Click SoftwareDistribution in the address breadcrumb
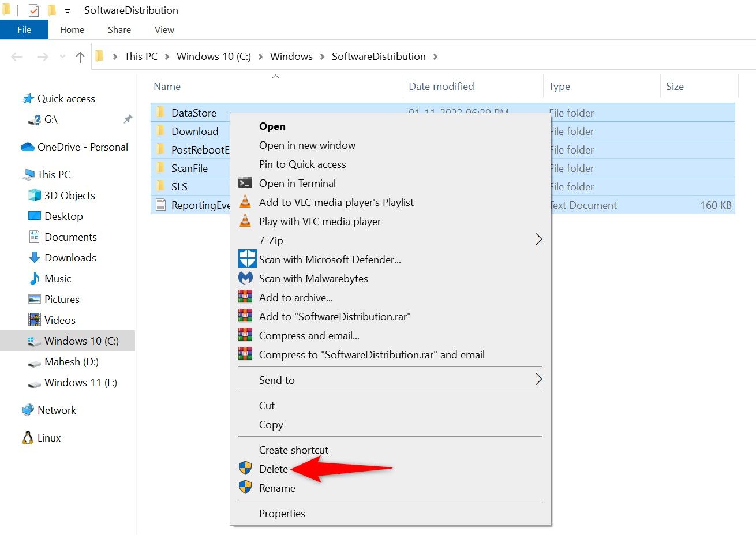Screen dimensions: 756x535 tap(379, 57)
